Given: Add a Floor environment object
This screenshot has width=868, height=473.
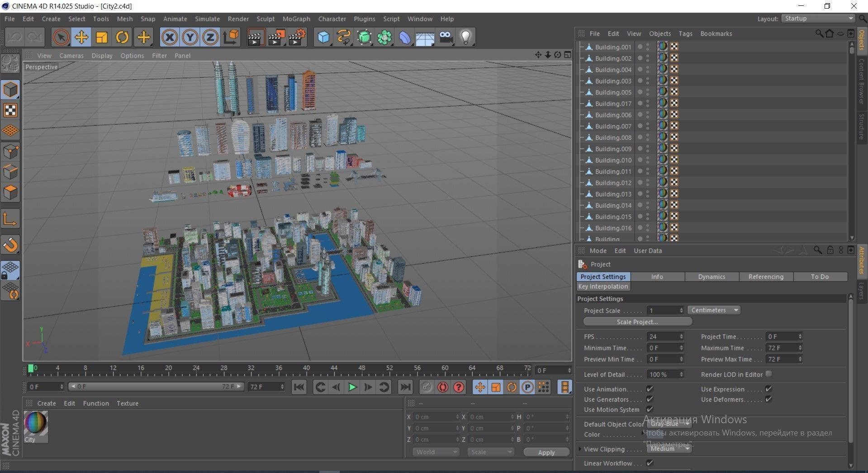Looking at the screenshot, I should 425,37.
